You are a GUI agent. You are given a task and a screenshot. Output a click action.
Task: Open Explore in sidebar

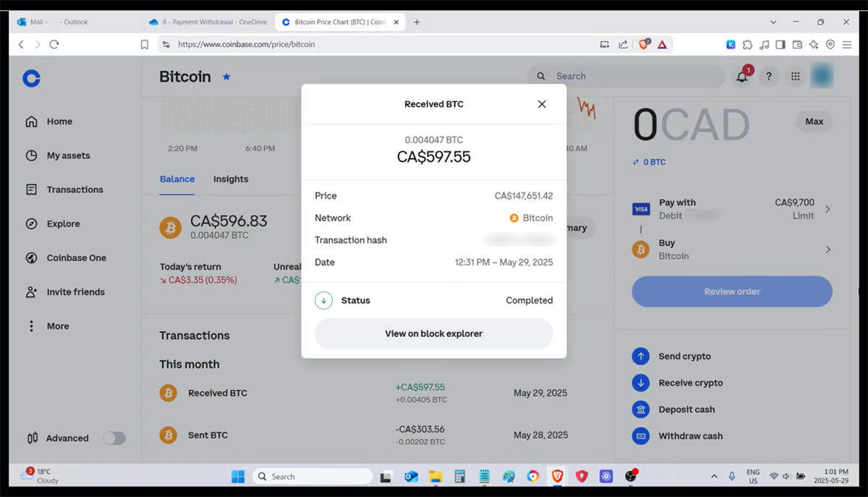coord(53,224)
